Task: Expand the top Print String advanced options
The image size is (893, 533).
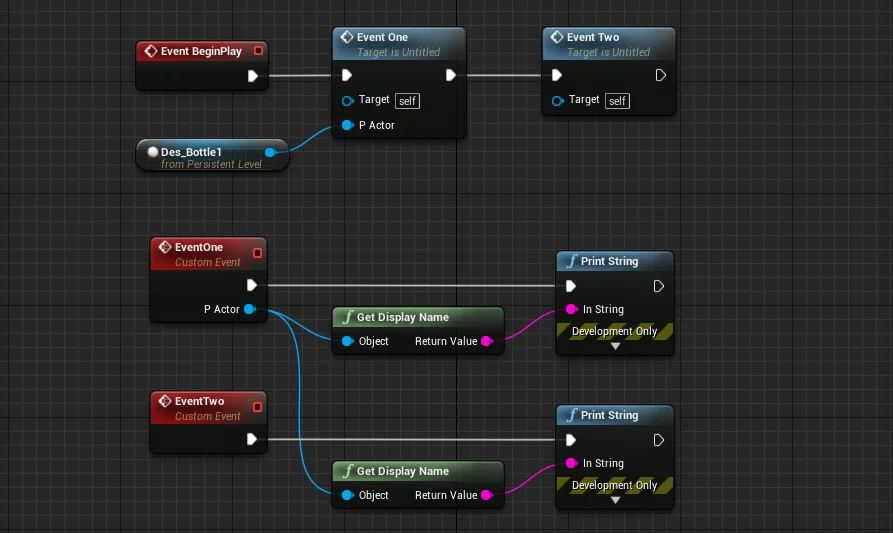Action: pyautogui.click(x=615, y=346)
